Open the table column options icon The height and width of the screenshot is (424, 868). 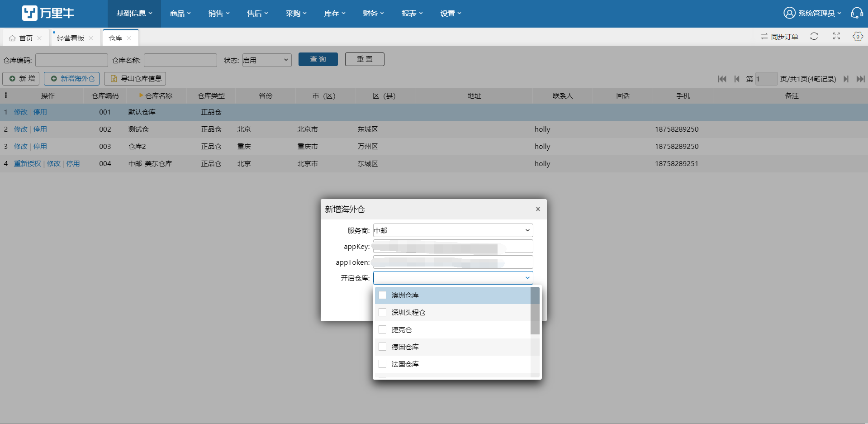pos(6,95)
